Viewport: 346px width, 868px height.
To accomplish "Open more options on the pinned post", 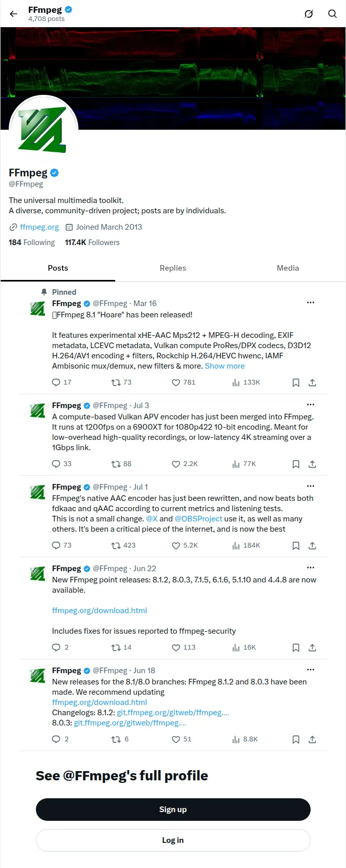I will (311, 303).
